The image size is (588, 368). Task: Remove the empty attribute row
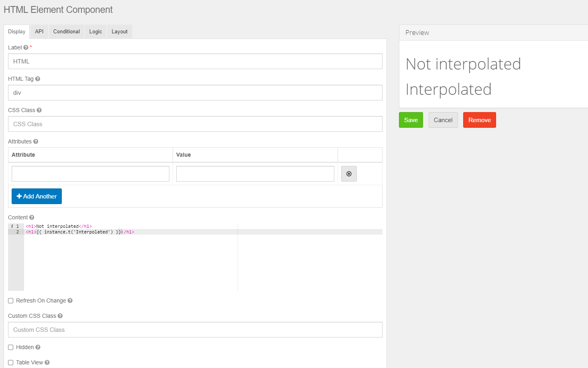pos(349,174)
